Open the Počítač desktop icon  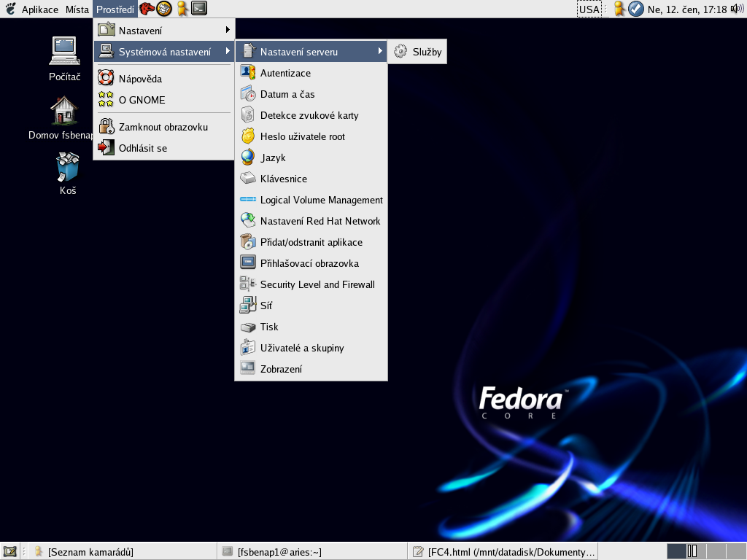[x=64, y=58]
